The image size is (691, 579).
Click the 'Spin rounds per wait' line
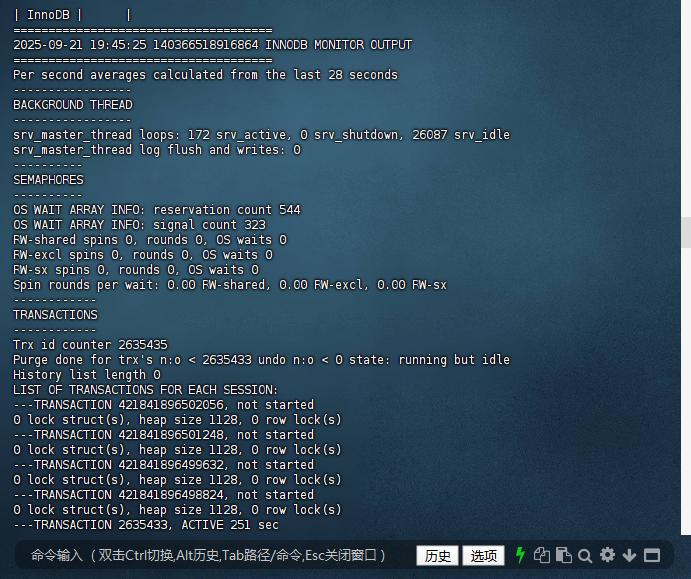point(230,285)
